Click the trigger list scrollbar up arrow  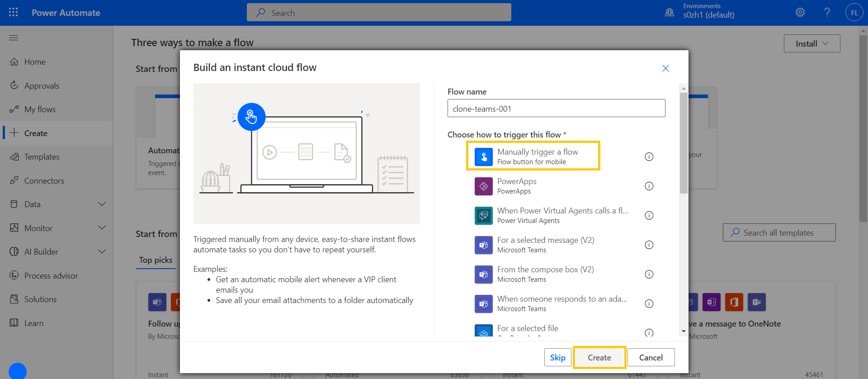click(x=684, y=88)
